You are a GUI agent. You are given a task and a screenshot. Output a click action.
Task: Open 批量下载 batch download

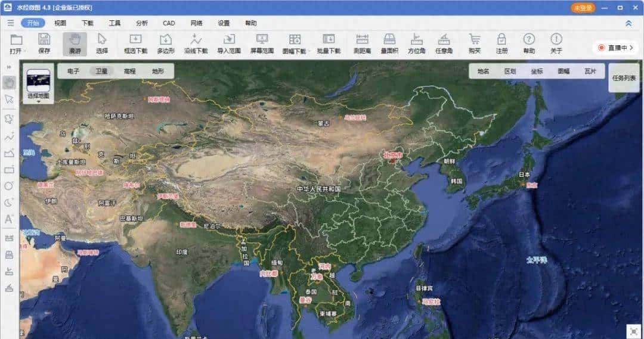click(329, 44)
